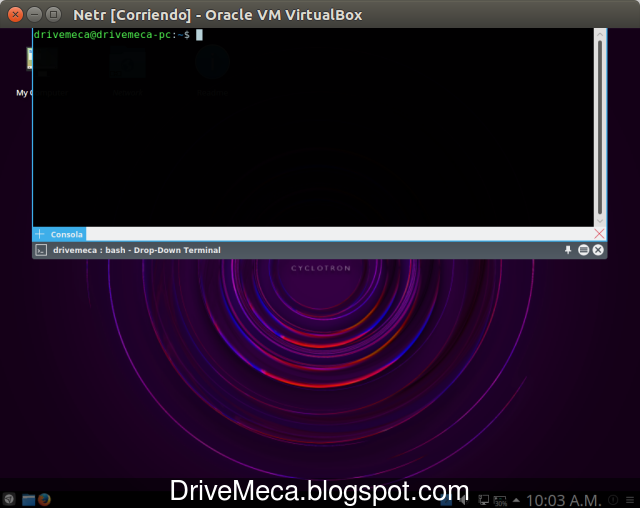Close the VirtualBox window
The width and height of the screenshot is (640, 508).
click(15, 15)
